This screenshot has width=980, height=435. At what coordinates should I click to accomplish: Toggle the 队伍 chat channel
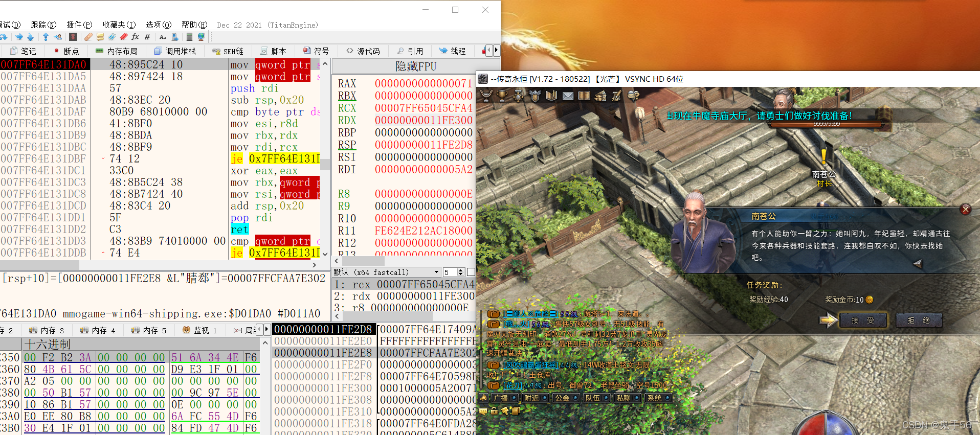[x=597, y=398]
